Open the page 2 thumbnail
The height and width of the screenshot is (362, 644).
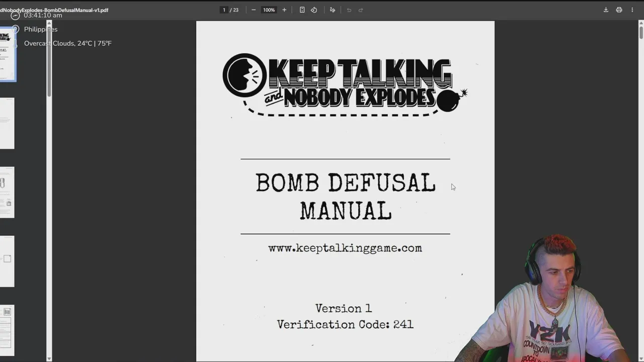[7, 123]
